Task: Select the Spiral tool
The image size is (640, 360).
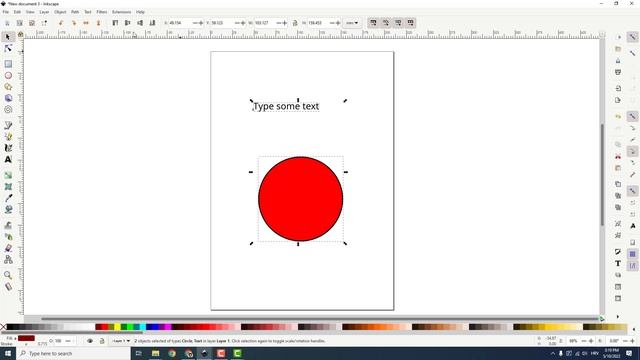Action: coord(8,110)
